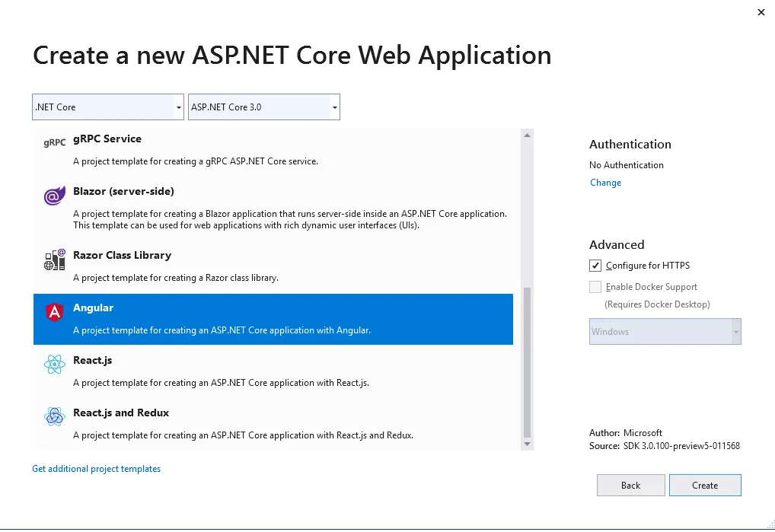Choose the Blazor (server-side) template title
The width and height of the screenshot is (775, 532).
click(x=123, y=191)
